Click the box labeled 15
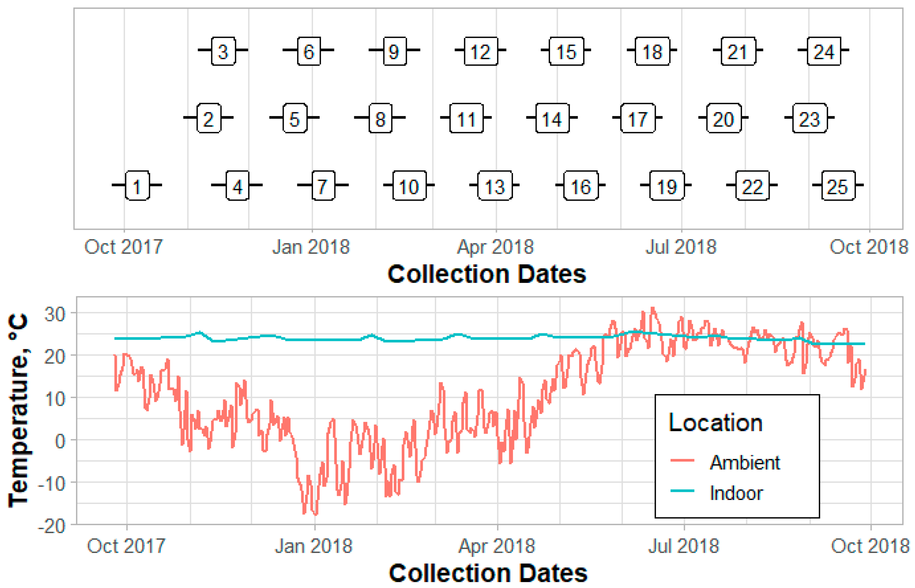 click(x=566, y=51)
